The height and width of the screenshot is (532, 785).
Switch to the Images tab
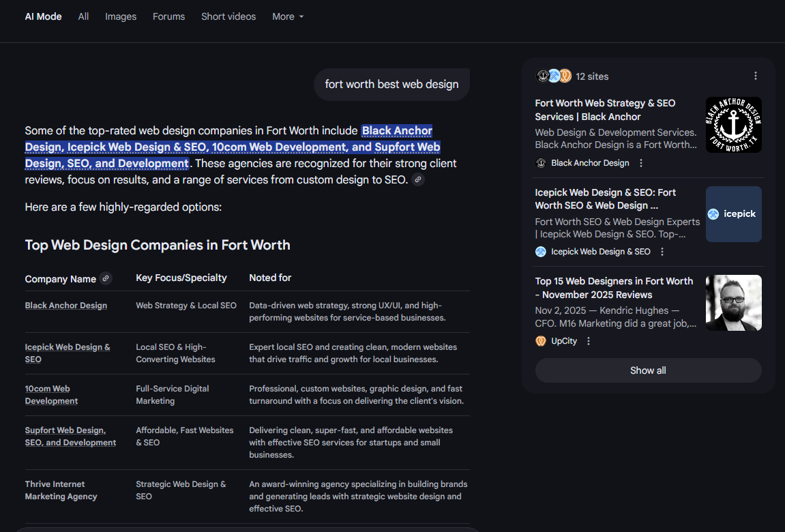121,16
